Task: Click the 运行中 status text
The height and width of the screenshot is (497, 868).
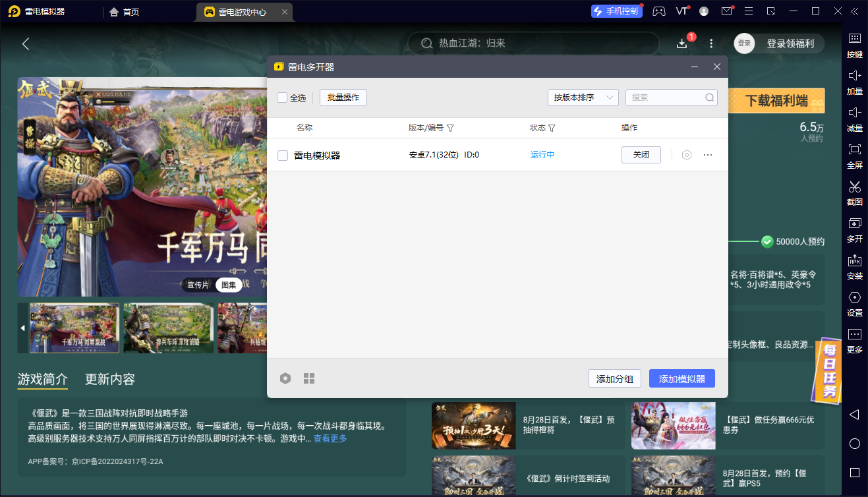Action: point(542,155)
